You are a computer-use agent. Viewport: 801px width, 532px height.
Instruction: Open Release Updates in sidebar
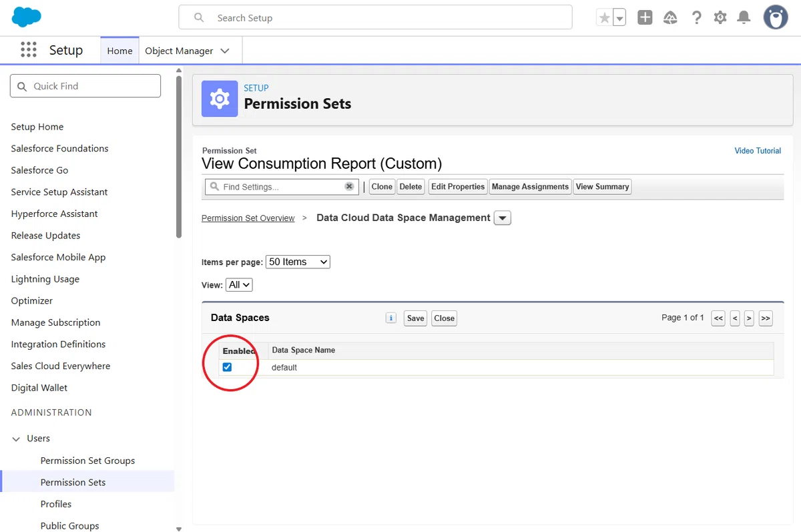[45, 236]
